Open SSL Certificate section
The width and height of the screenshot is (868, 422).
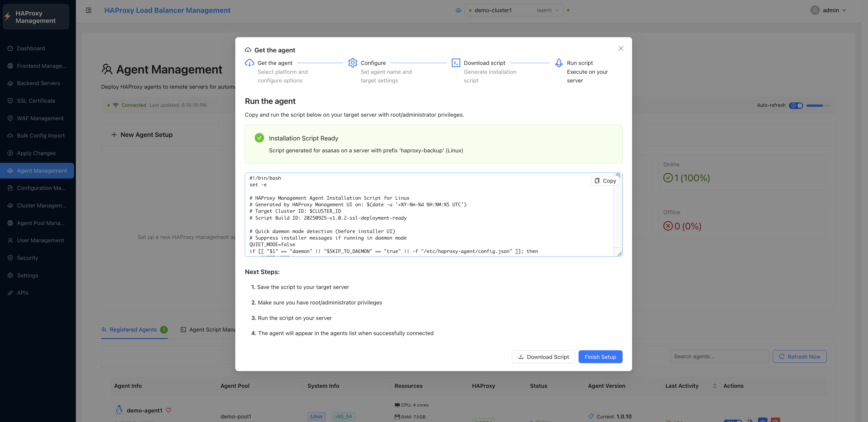pos(37,101)
